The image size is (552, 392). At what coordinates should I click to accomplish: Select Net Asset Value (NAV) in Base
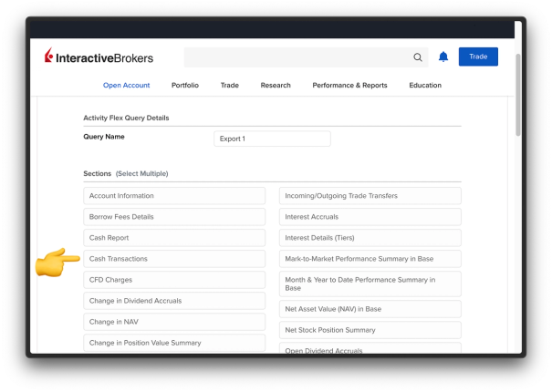370,309
